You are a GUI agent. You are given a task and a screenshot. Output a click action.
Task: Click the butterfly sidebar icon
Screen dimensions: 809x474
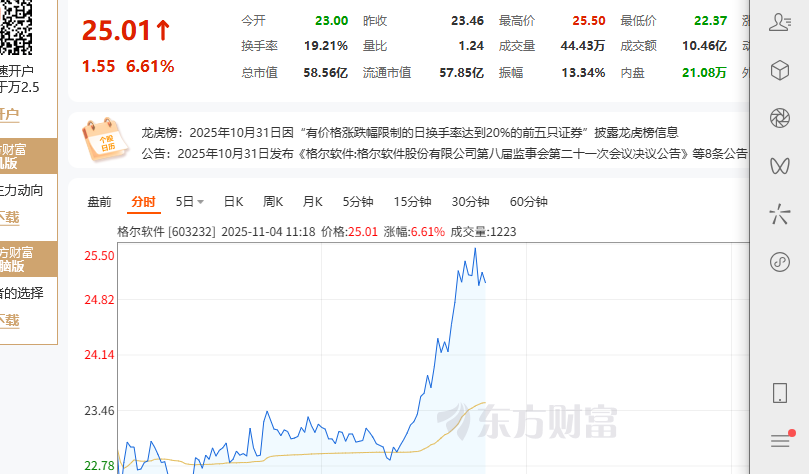coord(780,166)
